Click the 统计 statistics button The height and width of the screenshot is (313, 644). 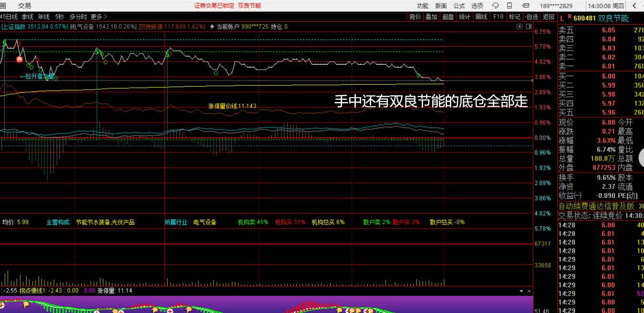click(x=465, y=17)
